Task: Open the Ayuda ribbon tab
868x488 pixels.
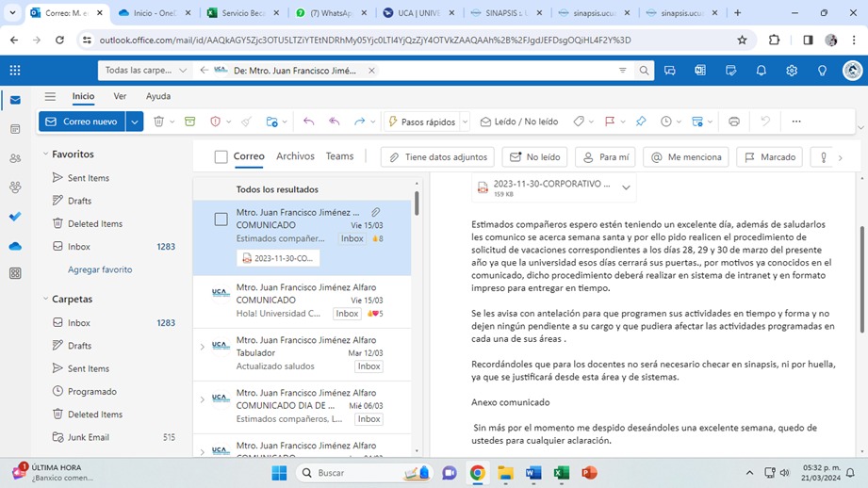Action: pos(158,96)
